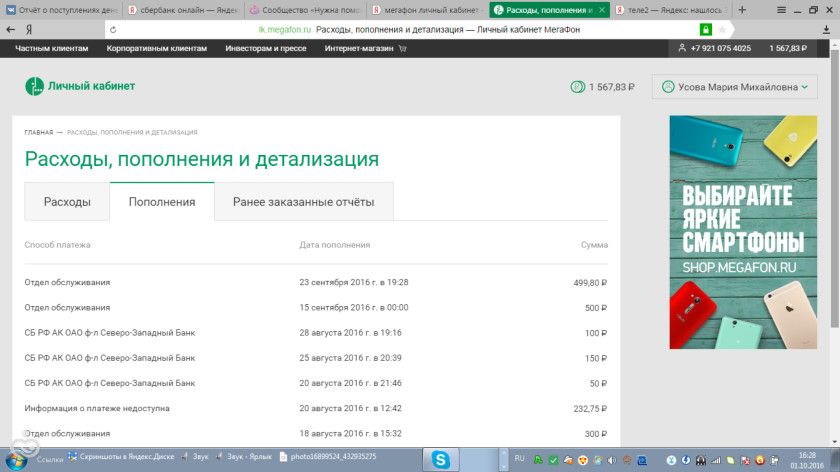Click the user silhouette icon in top bar

coord(682,48)
